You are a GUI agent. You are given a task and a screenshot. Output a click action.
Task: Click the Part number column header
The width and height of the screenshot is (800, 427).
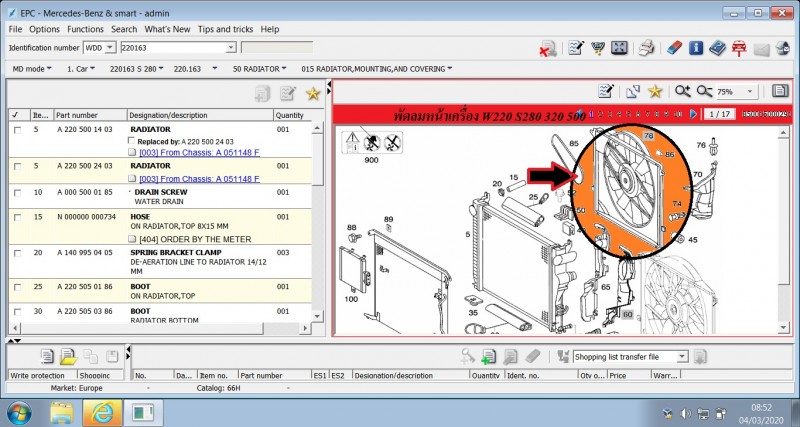coord(90,115)
